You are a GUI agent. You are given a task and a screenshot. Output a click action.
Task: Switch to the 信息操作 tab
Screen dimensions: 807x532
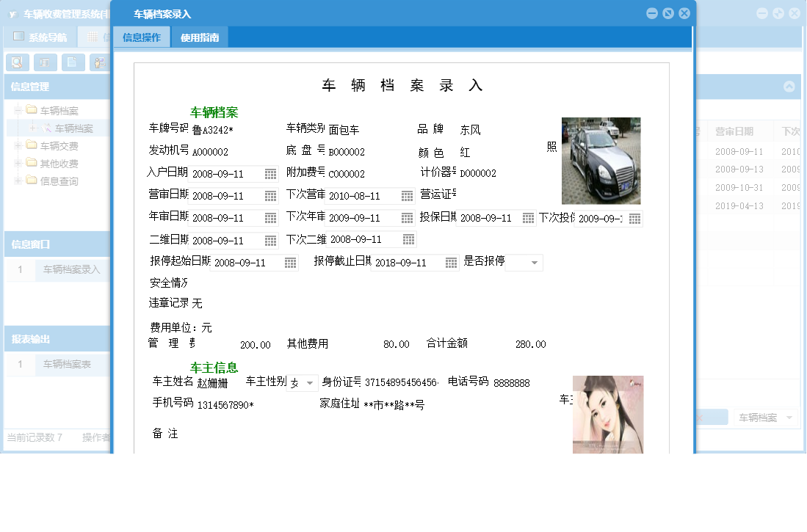142,35
